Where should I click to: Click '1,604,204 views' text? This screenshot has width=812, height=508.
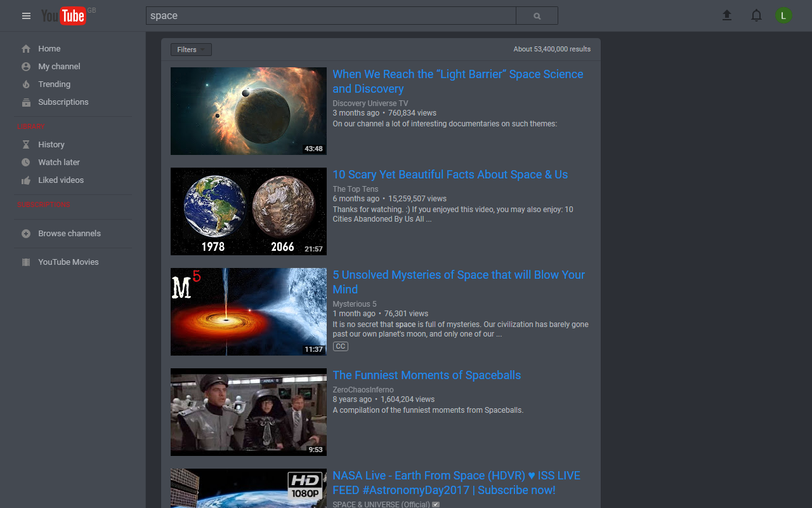point(408,399)
